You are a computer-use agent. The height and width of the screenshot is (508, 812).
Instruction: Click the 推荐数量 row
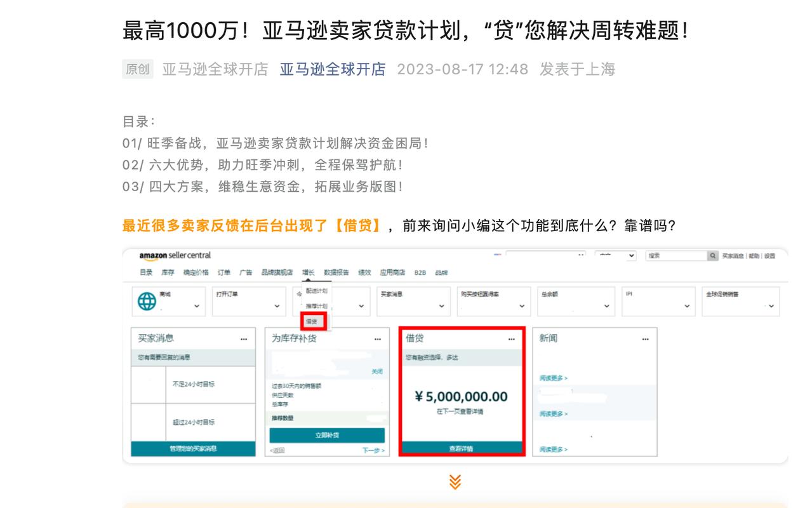point(327,418)
